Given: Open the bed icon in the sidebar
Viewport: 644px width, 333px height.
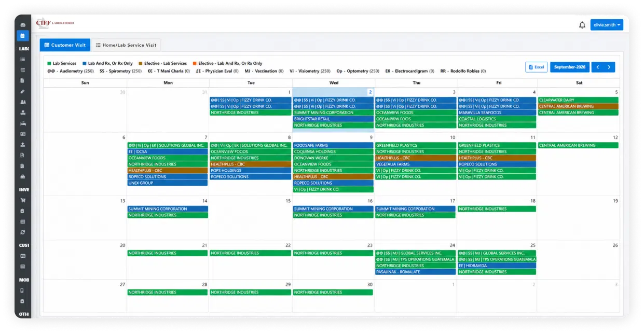Looking at the screenshot, I should [22, 123].
